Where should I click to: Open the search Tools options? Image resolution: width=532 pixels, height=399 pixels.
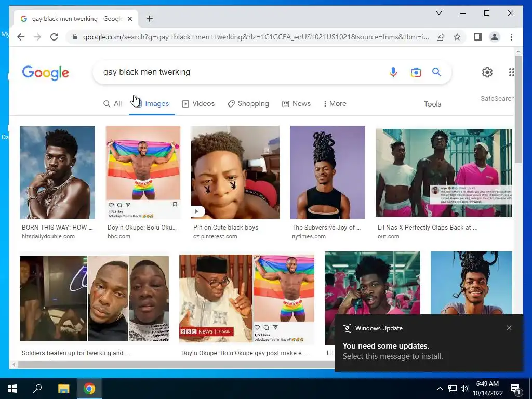coord(432,104)
